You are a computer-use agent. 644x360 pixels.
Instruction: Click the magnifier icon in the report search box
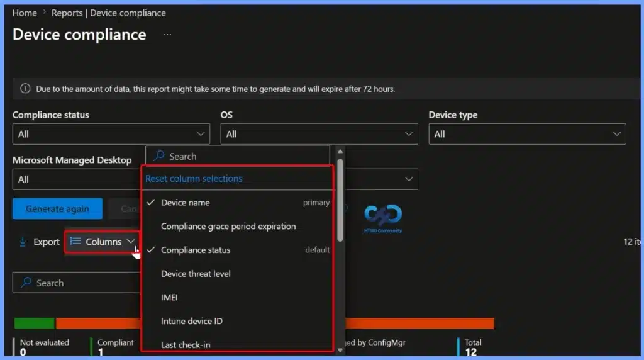(26, 283)
